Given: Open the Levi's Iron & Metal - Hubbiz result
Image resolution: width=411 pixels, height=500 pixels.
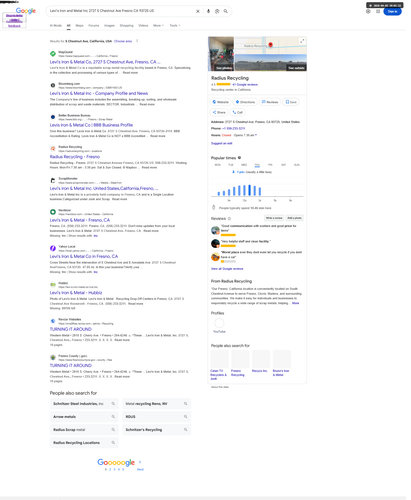Looking at the screenshot, I should [x=76, y=293].
